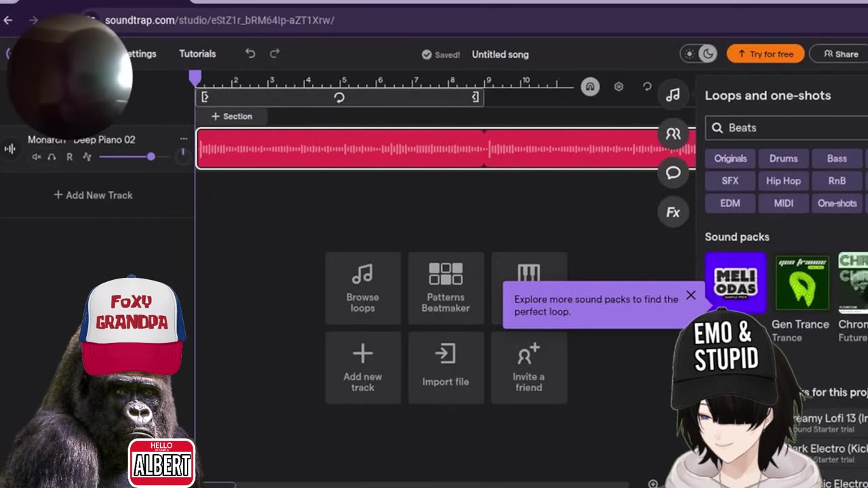Open the chat comments side panel

point(673,173)
